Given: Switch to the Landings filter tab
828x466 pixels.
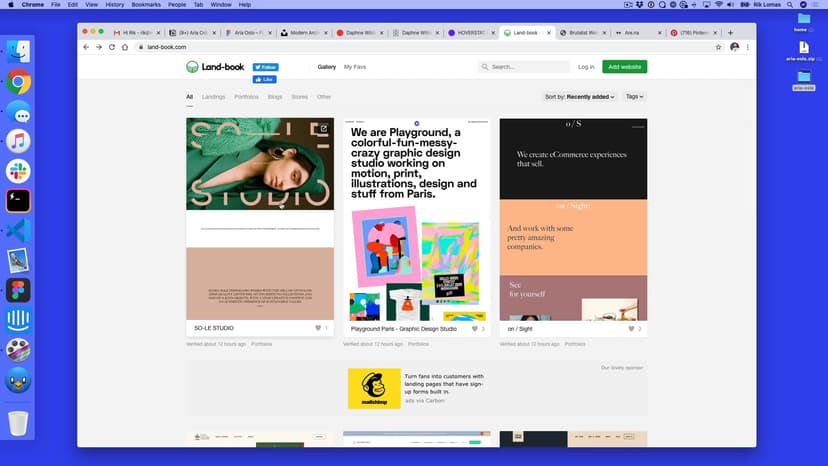Looking at the screenshot, I should click(213, 97).
